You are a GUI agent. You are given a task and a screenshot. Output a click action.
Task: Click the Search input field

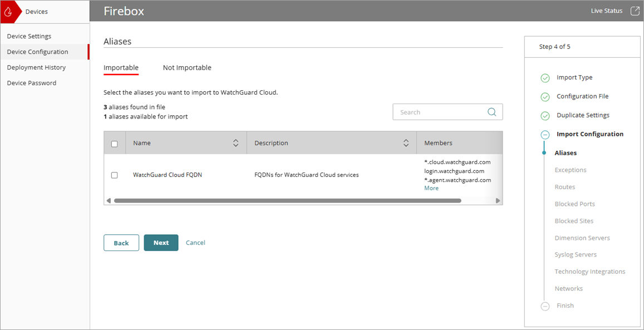point(448,112)
